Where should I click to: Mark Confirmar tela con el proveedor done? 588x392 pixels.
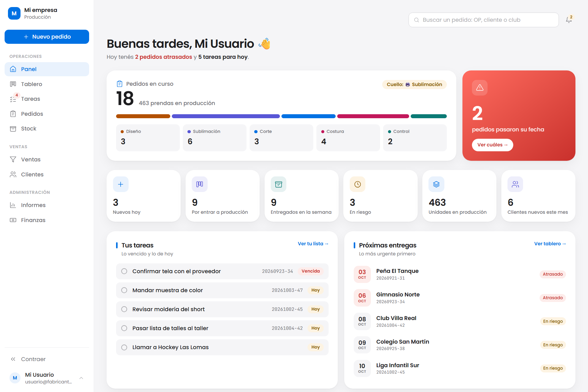pyautogui.click(x=124, y=271)
